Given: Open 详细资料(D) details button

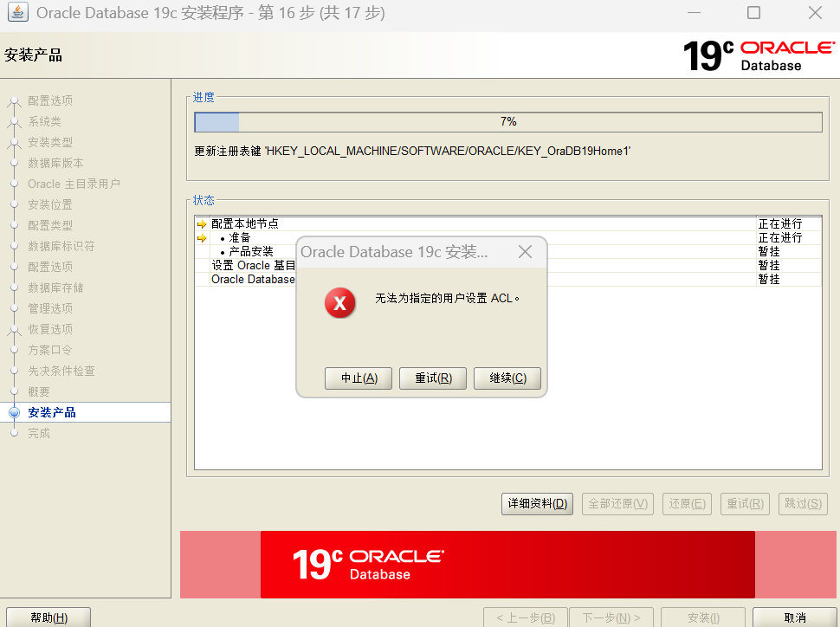Looking at the screenshot, I should [x=537, y=504].
